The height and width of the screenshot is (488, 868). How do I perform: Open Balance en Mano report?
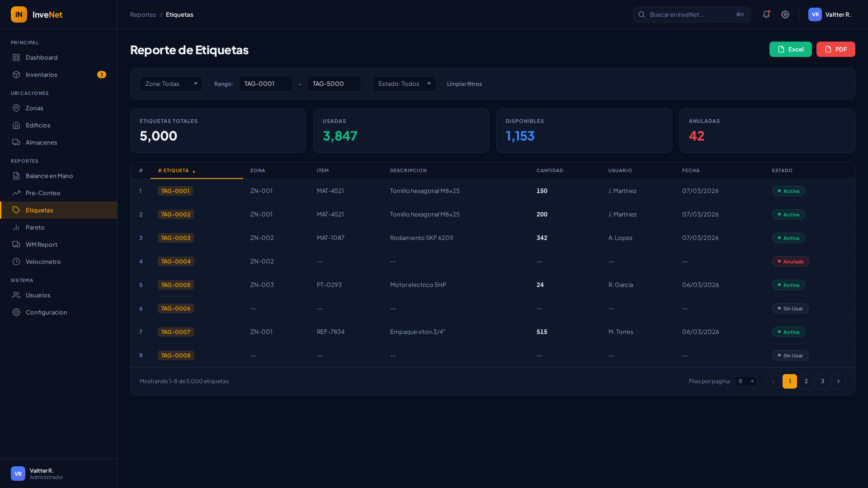click(49, 176)
